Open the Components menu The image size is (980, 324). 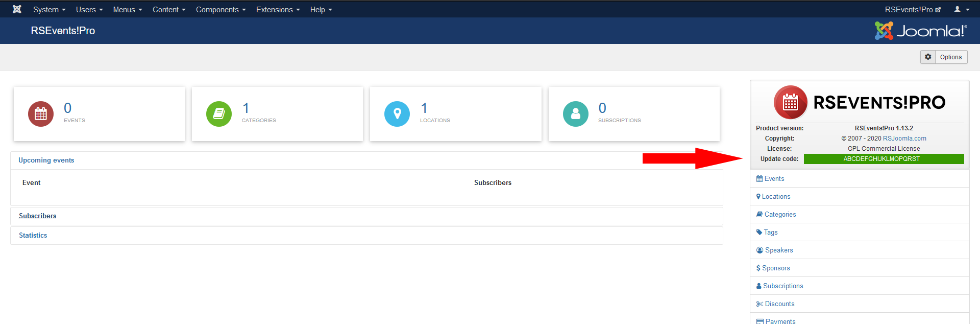click(x=220, y=9)
